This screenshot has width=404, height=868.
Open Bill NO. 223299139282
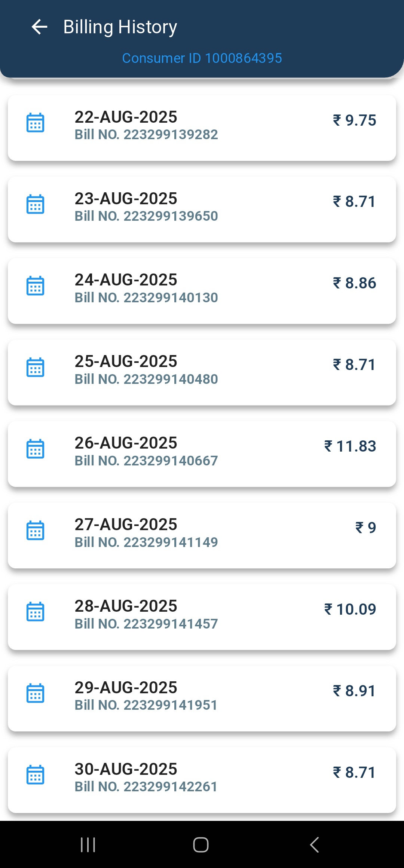pos(146,135)
